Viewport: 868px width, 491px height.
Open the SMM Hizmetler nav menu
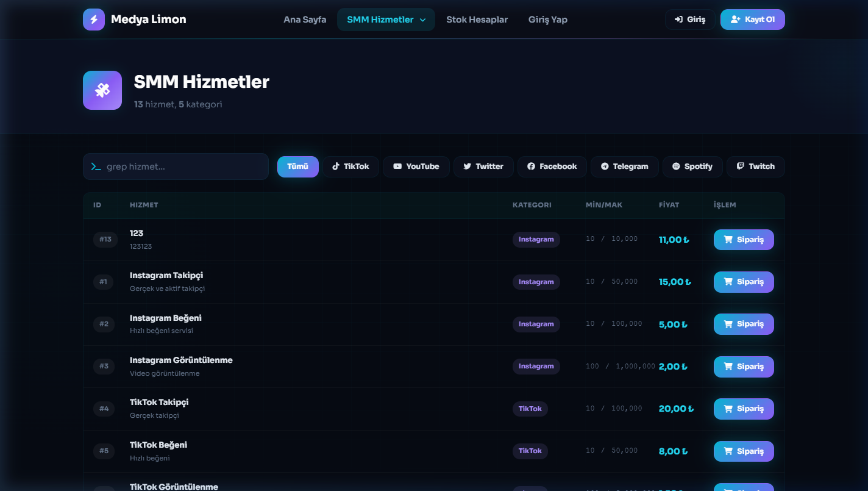pos(386,20)
